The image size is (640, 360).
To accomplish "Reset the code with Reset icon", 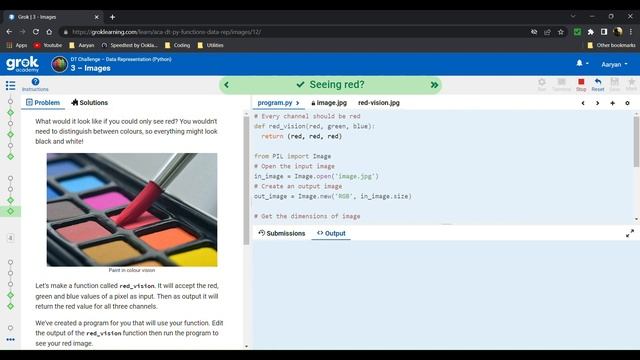I will pyautogui.click(x=598, y=84).
